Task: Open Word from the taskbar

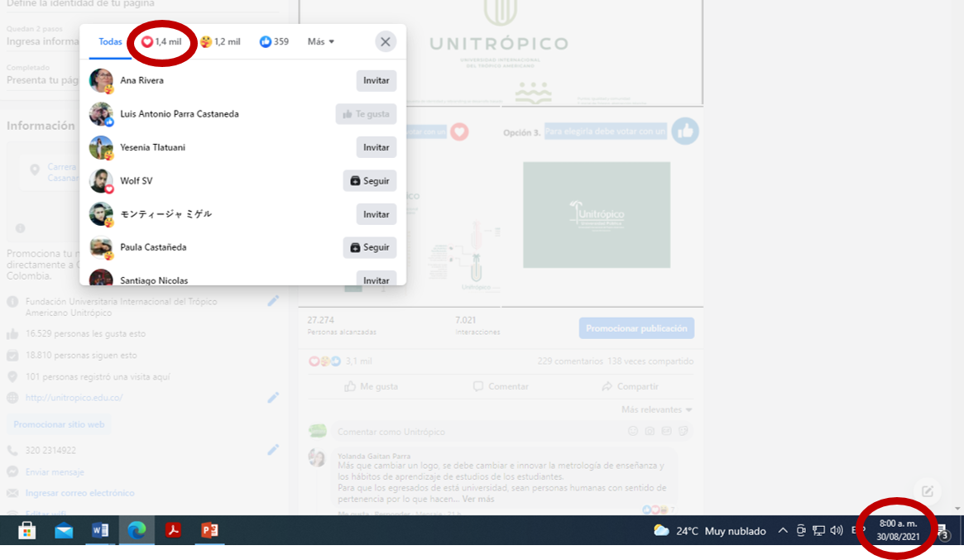Action: click(x=100, y=530)
